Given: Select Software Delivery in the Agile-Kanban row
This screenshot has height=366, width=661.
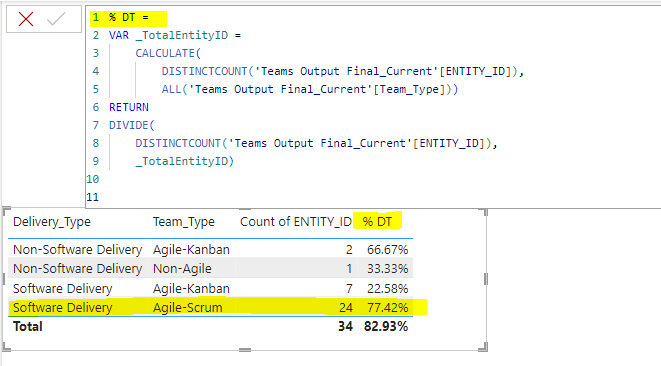Looking at the screenshot, I should pos(63,289).
